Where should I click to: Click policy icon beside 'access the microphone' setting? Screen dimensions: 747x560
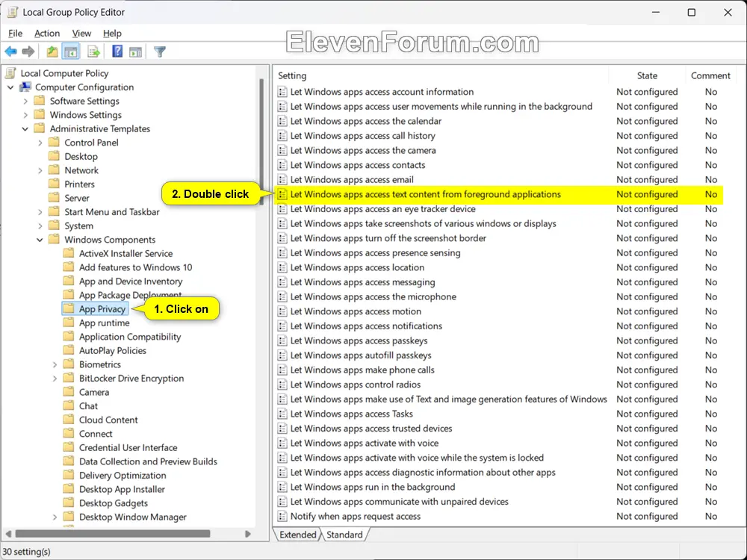coord(282,296)
